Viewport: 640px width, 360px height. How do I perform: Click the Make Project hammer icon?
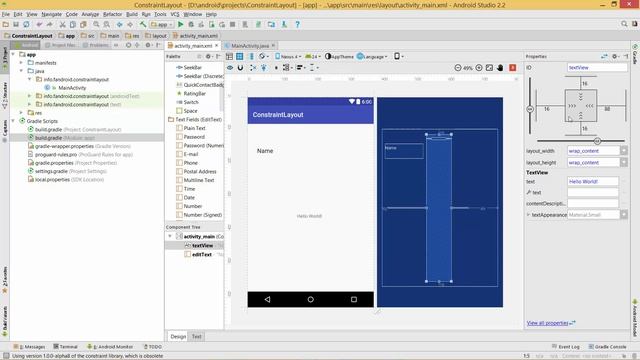143,24
